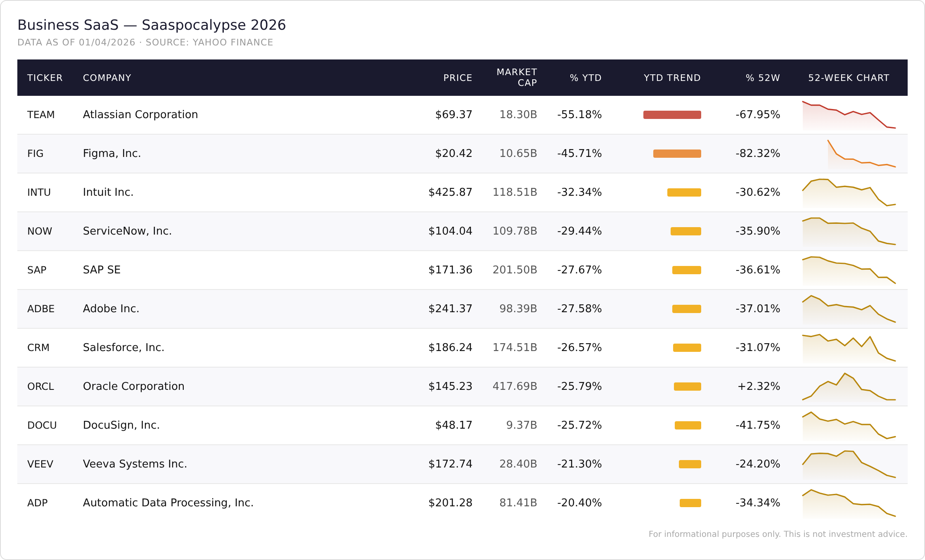Select the FIG ticker cell

coord(35,153)
